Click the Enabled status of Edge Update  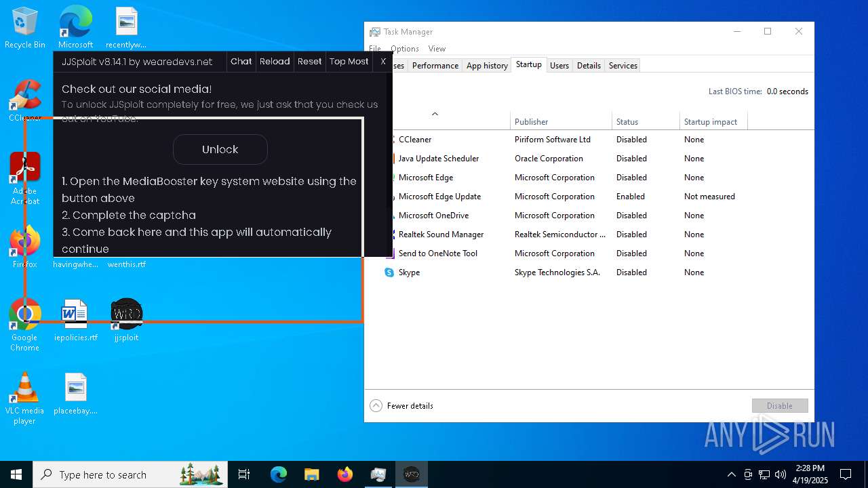click(x=631, y=197)
